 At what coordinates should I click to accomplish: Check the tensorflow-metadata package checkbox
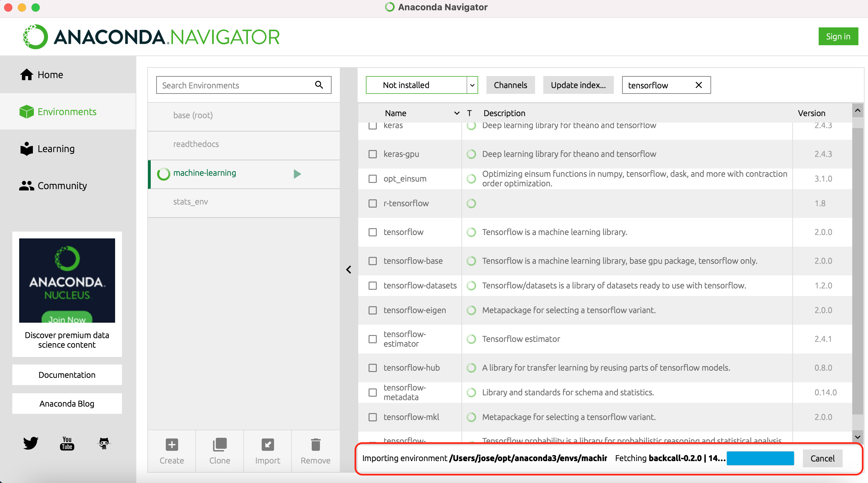click(x=373, y=393)
